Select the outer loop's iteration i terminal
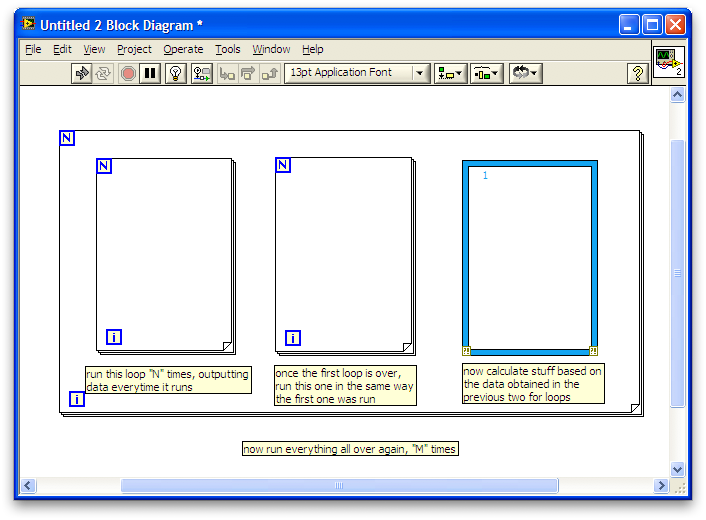This screenshot has width=706, height=520. pos(77,399)
